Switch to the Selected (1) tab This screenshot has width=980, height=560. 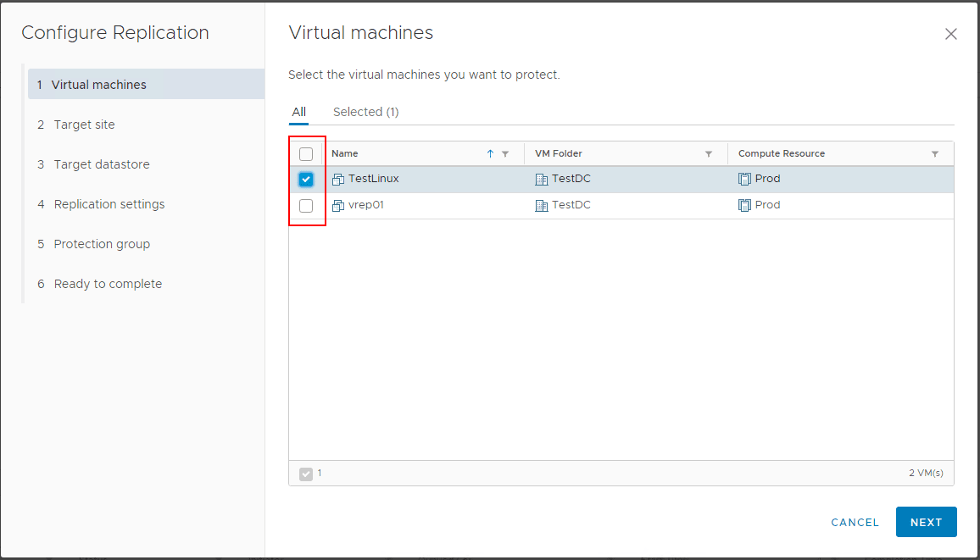pyautogui.click(x=366, y=111)
